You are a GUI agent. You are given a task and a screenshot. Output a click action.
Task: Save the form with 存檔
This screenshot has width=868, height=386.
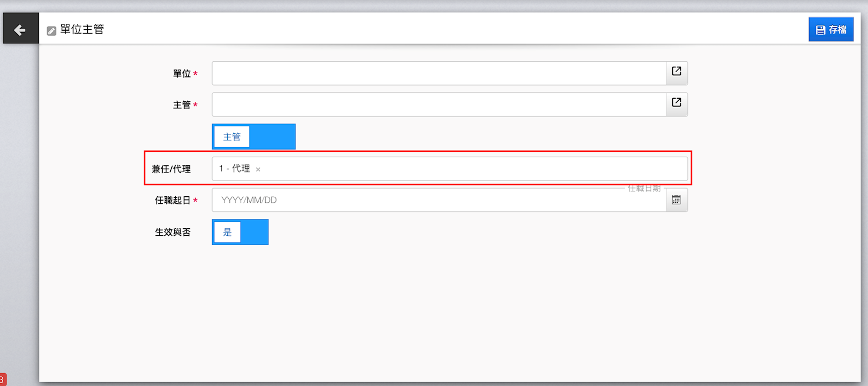(x=831, y=30)
